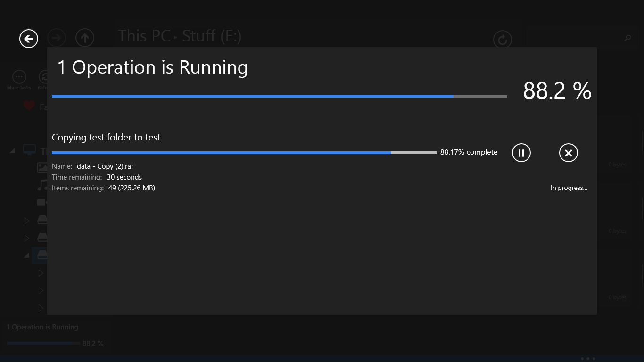644x362 pixels.
Task: Open the More Tasks menu
Action: tap(19, 77)
